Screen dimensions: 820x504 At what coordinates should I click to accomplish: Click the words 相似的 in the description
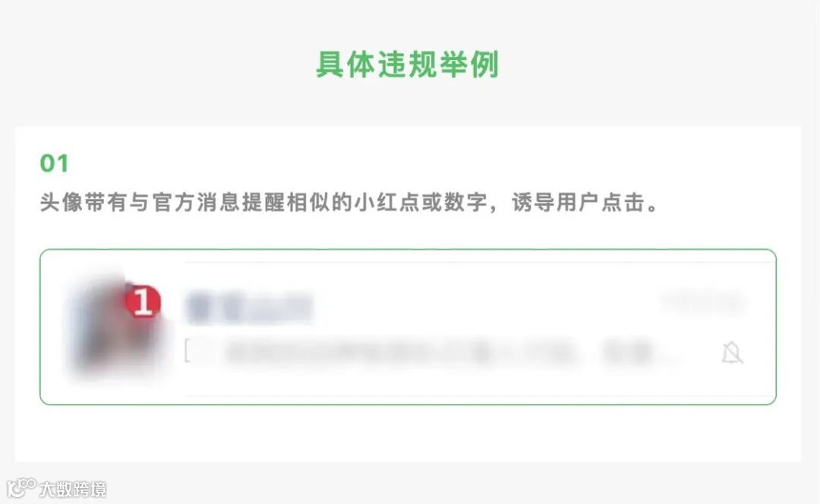[319, 203]
